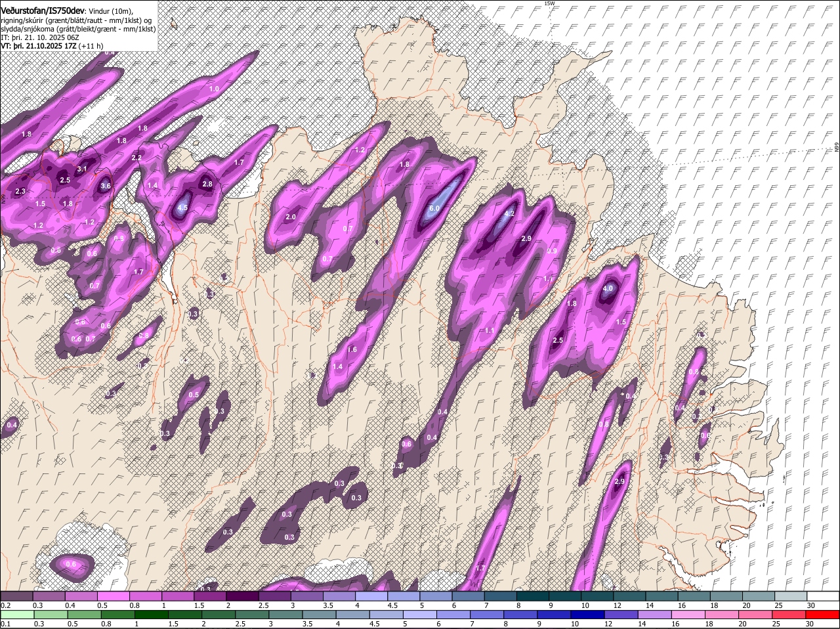This screenshot has height=629, width=840.
Task: Click the 3.6 precipitation value label
Action: point(106,186)
